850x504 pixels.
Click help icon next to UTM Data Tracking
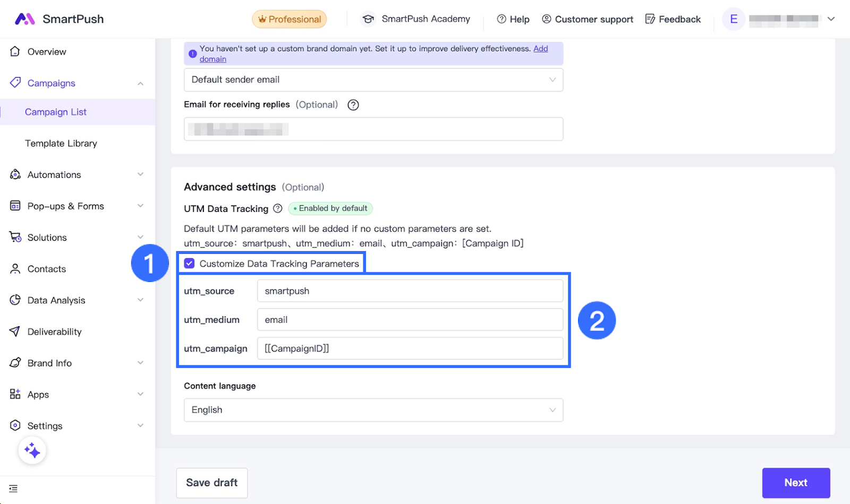[277, 209]
